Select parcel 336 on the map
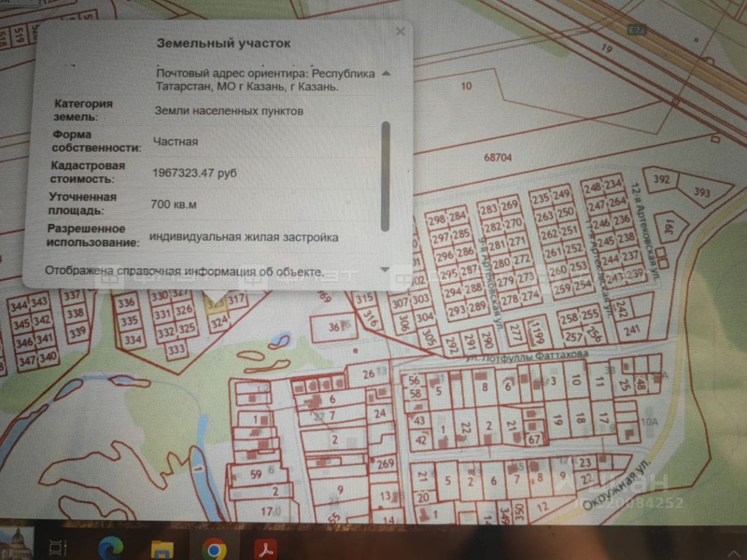The height and width of the screenshot is (560, 747). point(126,303)
